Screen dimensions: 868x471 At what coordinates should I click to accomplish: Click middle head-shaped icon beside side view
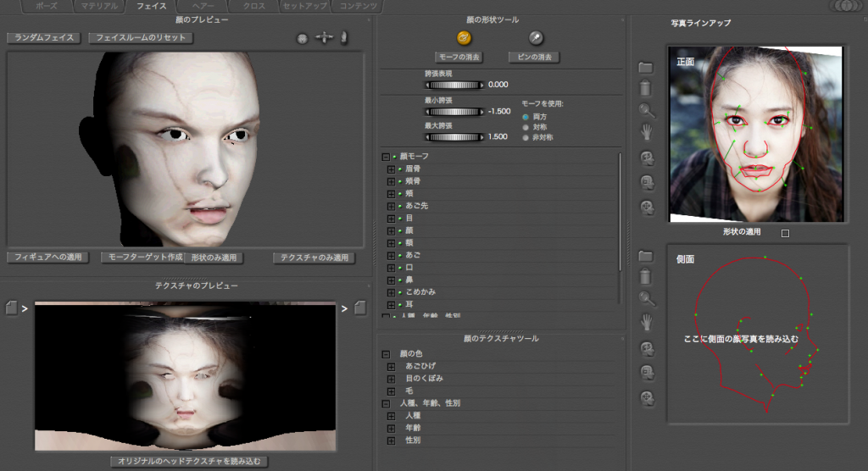click(x=647, y=373)
